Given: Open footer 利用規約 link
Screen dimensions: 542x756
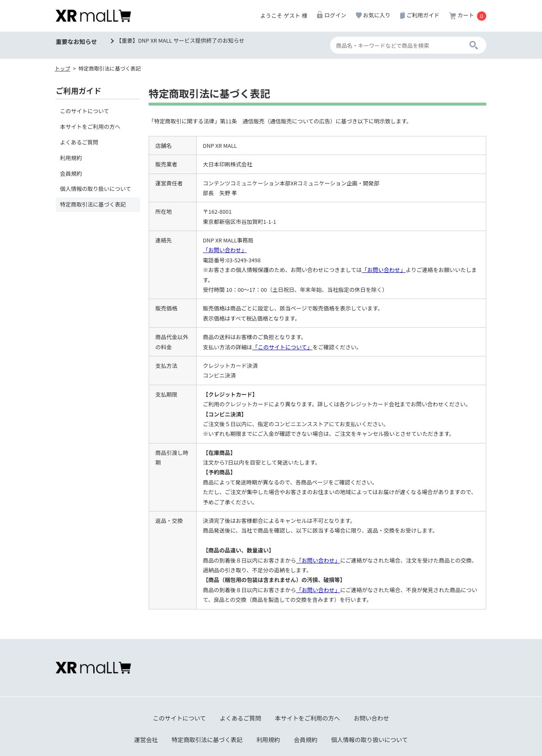Looking at the screenshot, I should [x=268, y=740].
